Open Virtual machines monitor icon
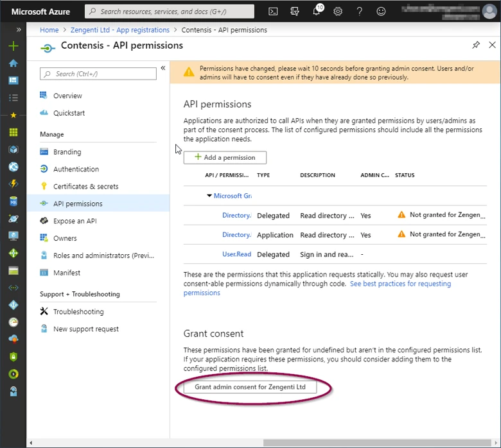This screenshot has height=448, width=501. (x=13, y=236)
